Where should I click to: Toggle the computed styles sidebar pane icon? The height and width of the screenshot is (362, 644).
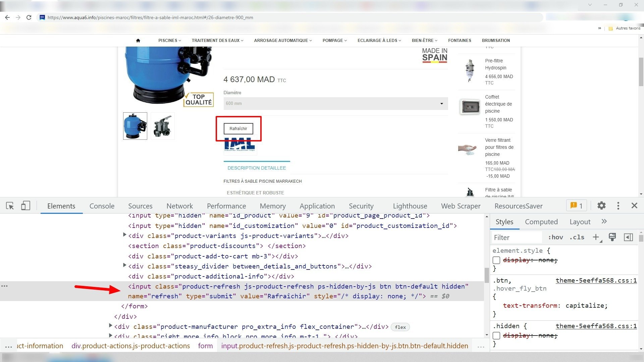(628, 237)
